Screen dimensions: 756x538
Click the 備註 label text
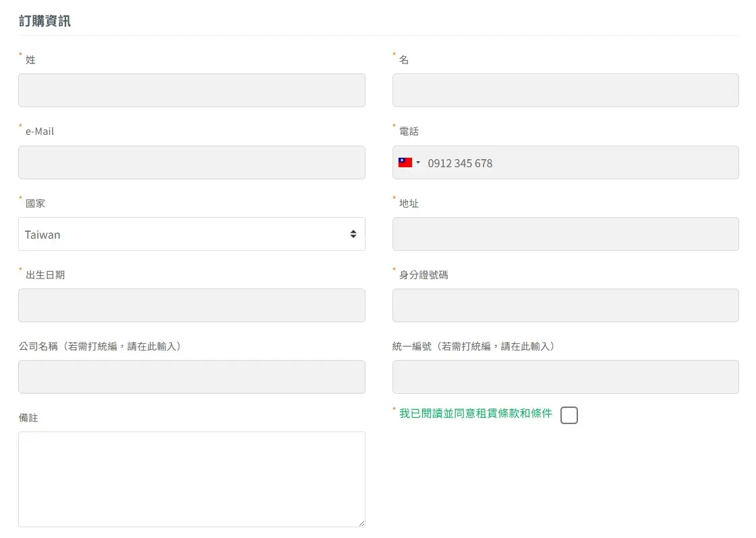pos(28,417)
